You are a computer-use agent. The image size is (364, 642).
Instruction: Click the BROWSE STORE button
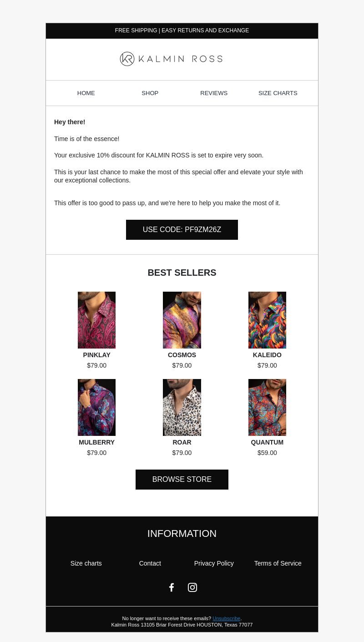[182, 480]
